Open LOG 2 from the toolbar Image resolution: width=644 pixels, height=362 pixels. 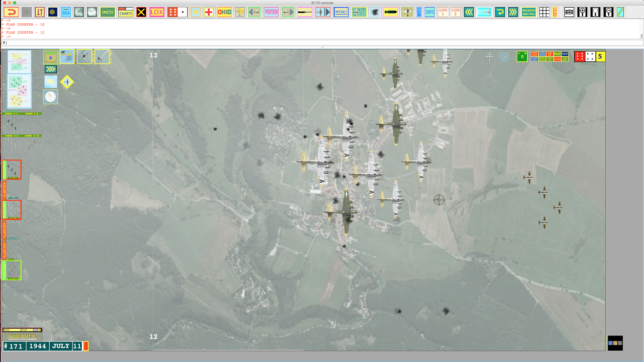coord(455,12)
